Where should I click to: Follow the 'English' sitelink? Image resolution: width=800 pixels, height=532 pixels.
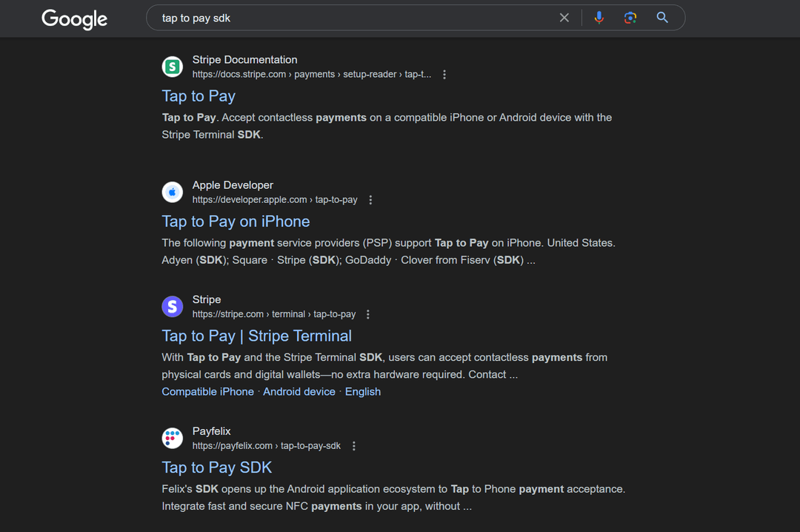point(363,392)
